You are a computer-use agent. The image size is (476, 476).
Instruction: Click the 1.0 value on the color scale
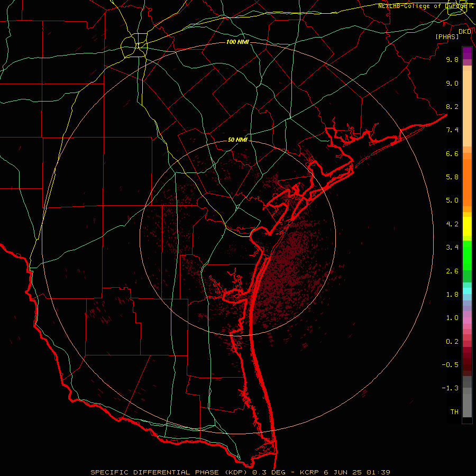point(452,318)
